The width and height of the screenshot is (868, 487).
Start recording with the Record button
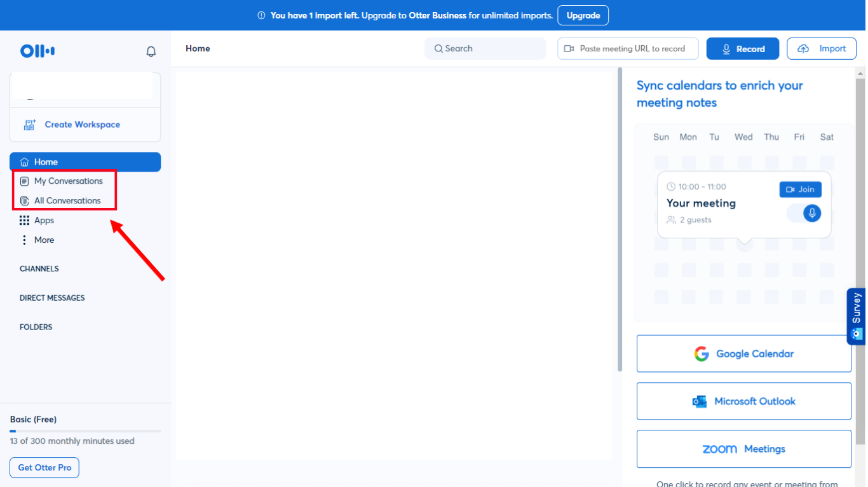coord(742,48)
